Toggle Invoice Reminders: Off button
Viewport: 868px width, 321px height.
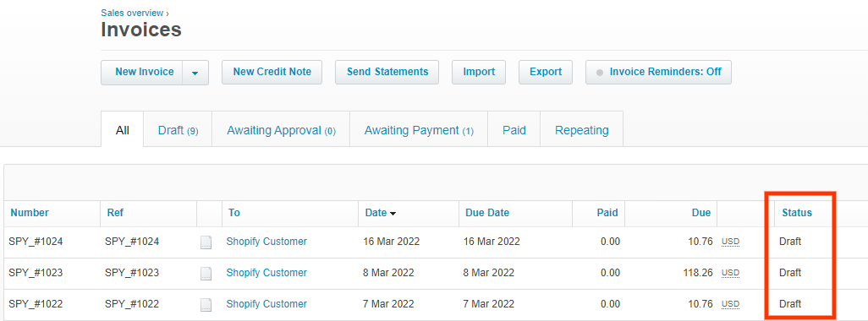[658, 73]
